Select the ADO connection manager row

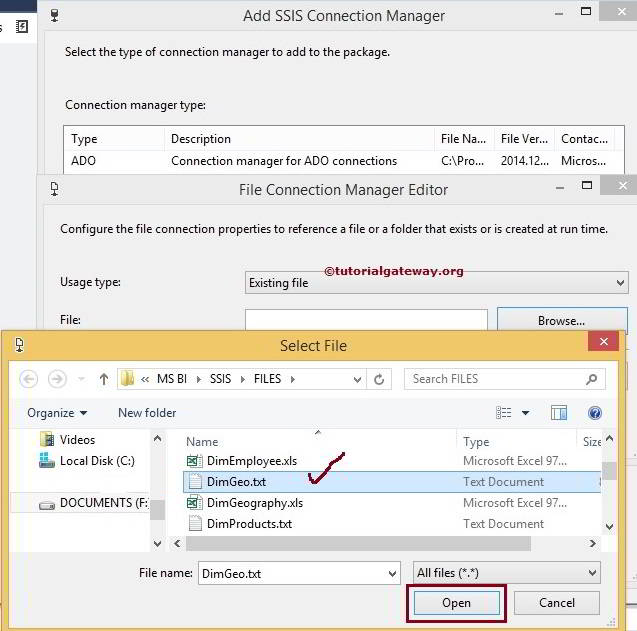344,161
